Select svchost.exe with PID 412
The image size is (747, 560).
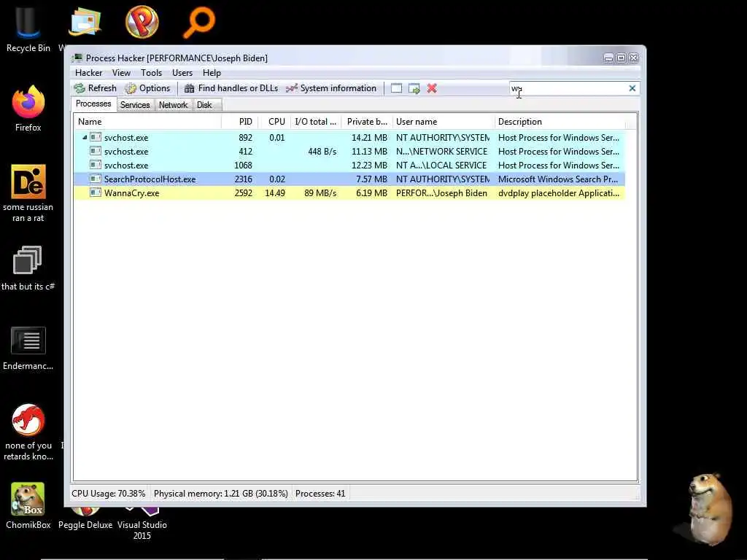(349, 152)
